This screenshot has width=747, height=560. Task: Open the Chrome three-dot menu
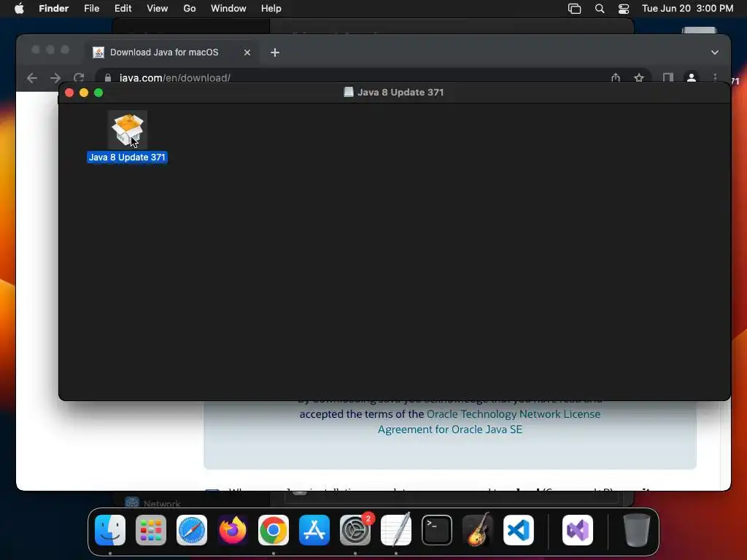click(x=715, y=77)
